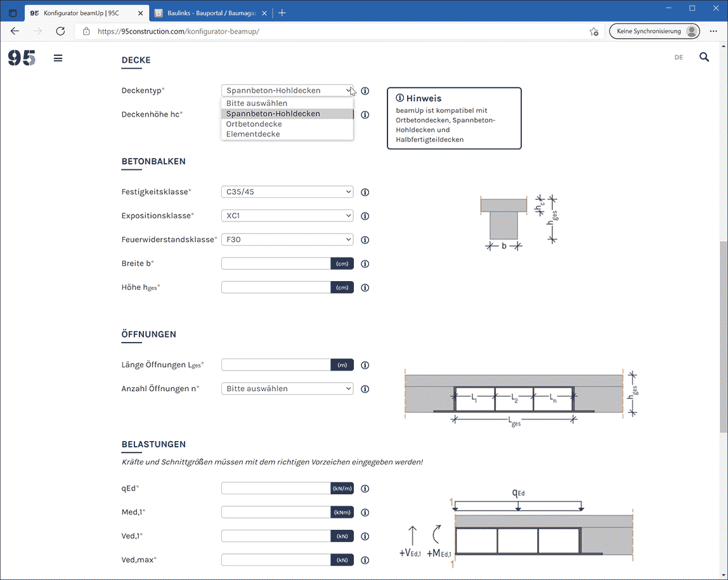Reload the page with refresh button

point(60,31)
